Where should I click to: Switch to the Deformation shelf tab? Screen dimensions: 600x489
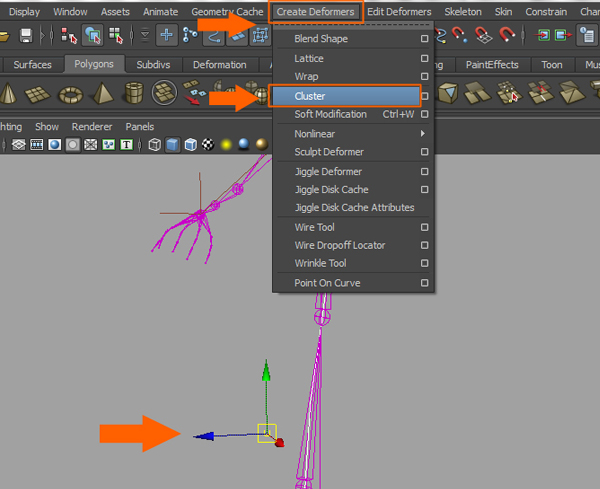click(219, 65)
